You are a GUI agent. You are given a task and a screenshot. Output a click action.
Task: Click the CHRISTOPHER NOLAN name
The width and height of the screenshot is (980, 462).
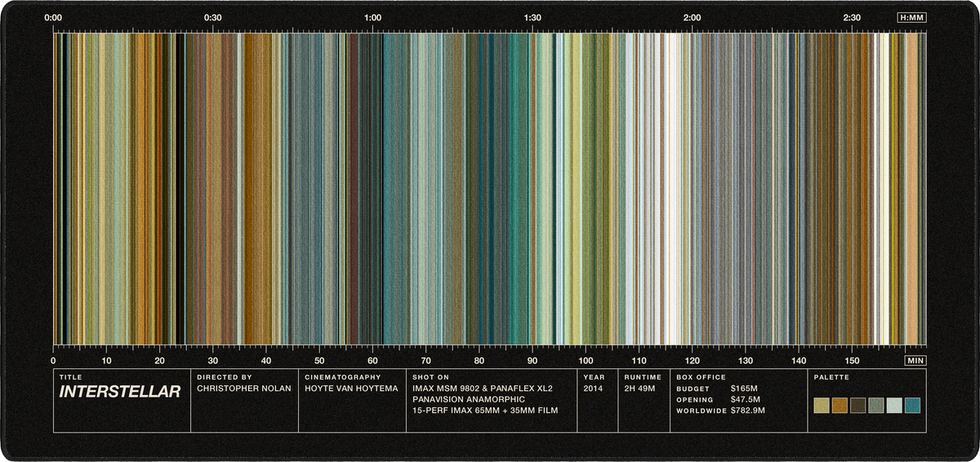244,389
